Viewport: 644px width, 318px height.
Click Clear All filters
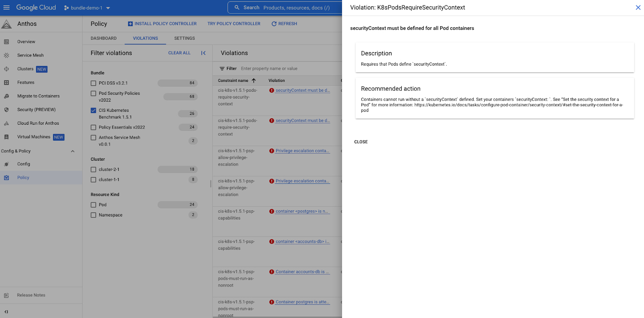(179, 53)
